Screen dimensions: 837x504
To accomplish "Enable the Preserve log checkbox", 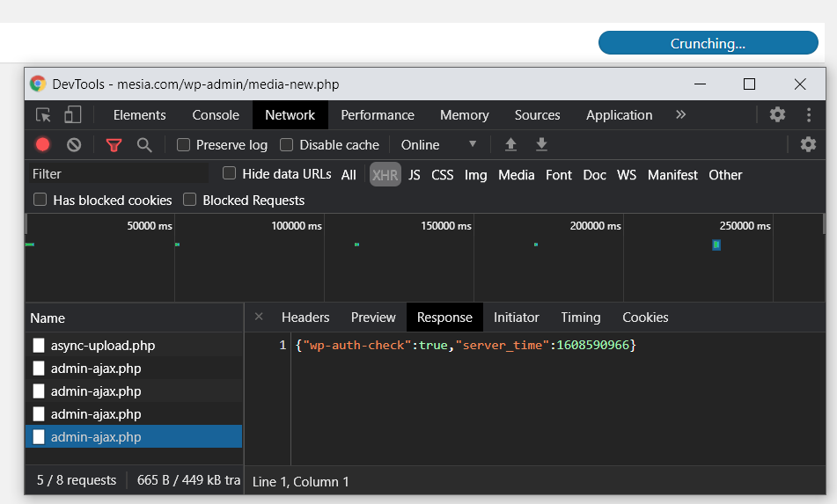I will point(183,144).
